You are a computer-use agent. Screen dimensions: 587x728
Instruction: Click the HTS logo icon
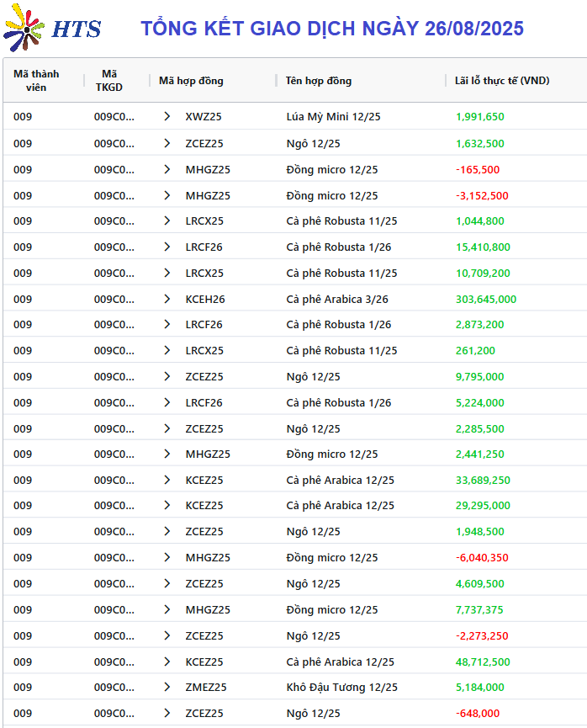[24, 28]
